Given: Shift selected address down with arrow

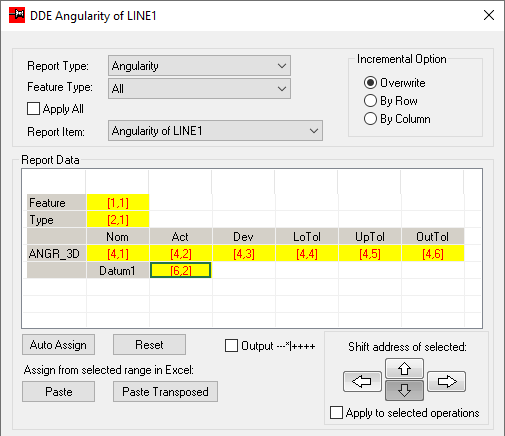Looking at the screenshot, I should pyautogui.click(x=404, y=390).
